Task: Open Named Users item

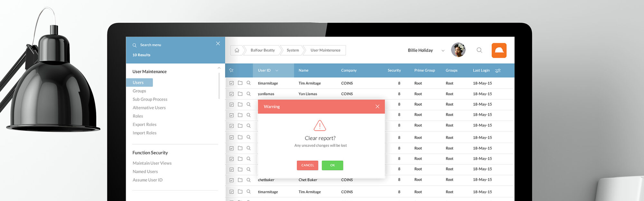Action: (x=145, y=171)
